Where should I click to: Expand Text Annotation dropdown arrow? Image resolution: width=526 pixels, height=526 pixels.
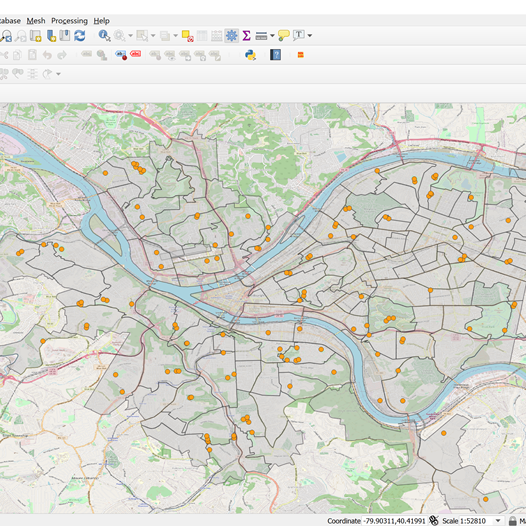[x=310, y=36]
